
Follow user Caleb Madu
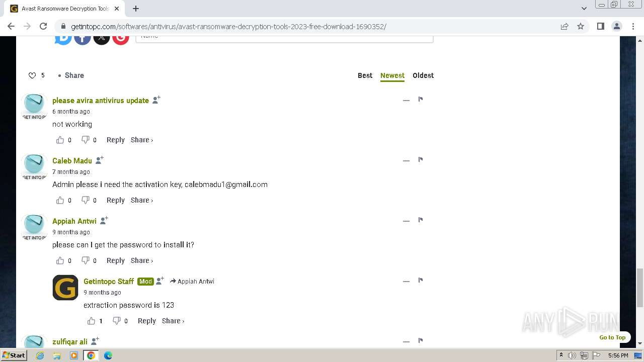pos(100,160)
